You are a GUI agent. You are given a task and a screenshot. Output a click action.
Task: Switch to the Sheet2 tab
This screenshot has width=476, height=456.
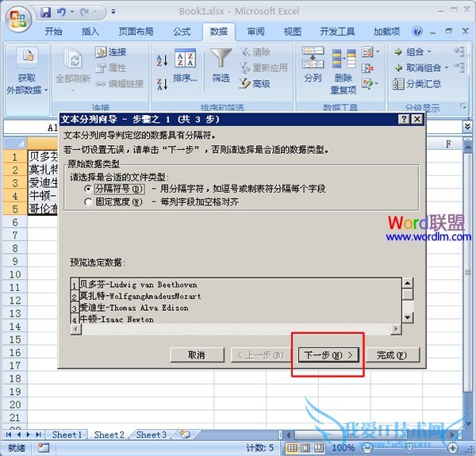coord(109,435)
